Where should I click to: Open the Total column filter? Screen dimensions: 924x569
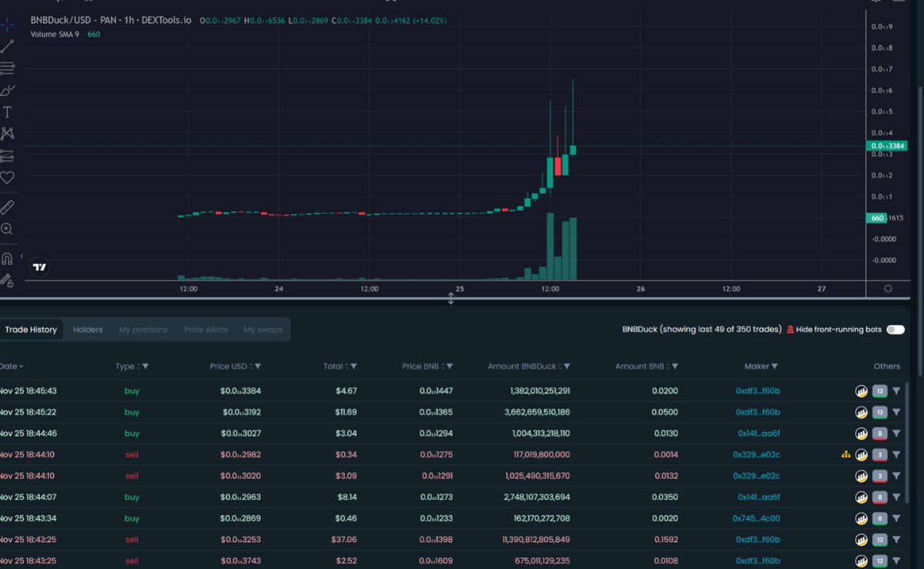coord(354,367)
